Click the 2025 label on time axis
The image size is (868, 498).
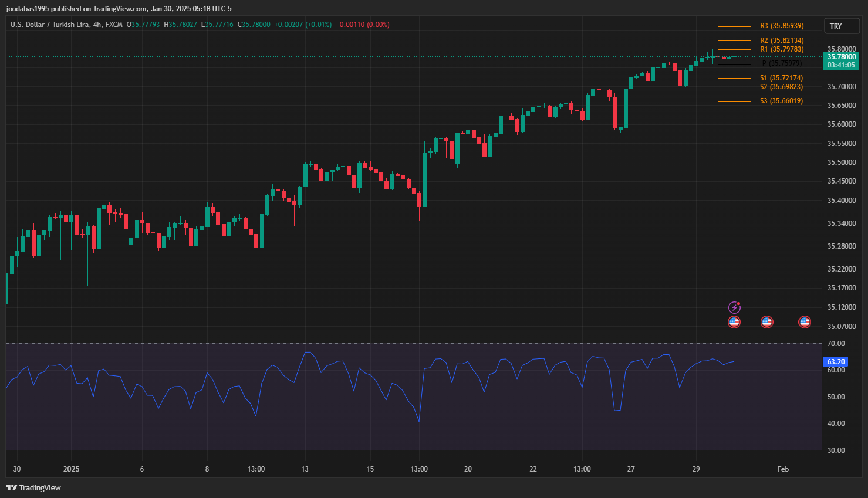[71, 469]
